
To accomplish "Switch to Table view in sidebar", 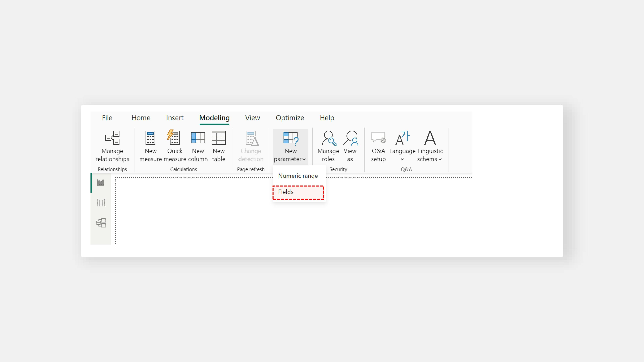I will (101, 203).
